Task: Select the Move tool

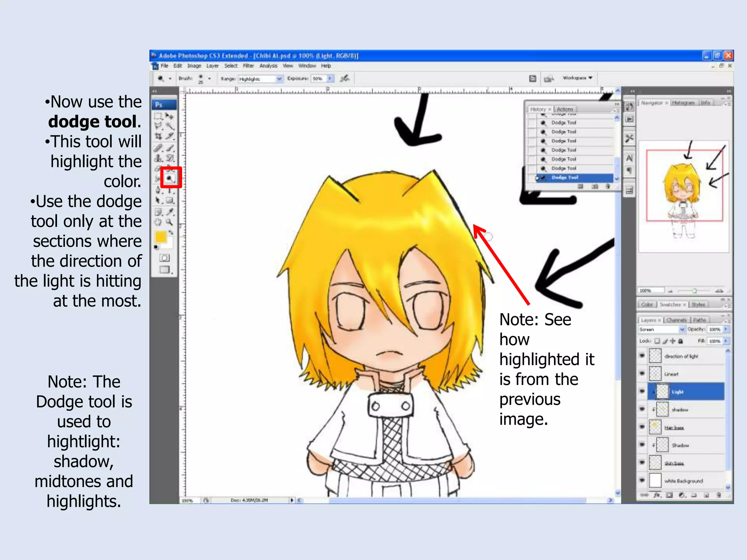Action: pos(170,116)
